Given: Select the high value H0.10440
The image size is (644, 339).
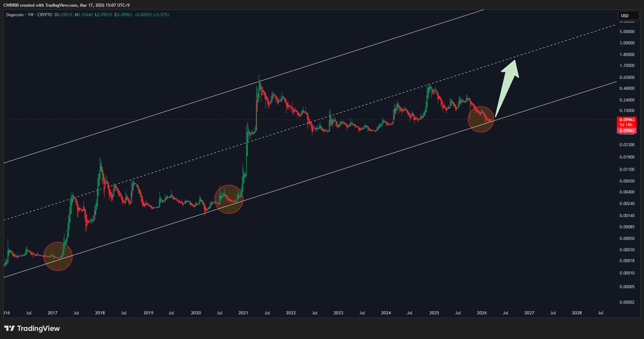Looking at the screenshot, I should click(84, 15).
